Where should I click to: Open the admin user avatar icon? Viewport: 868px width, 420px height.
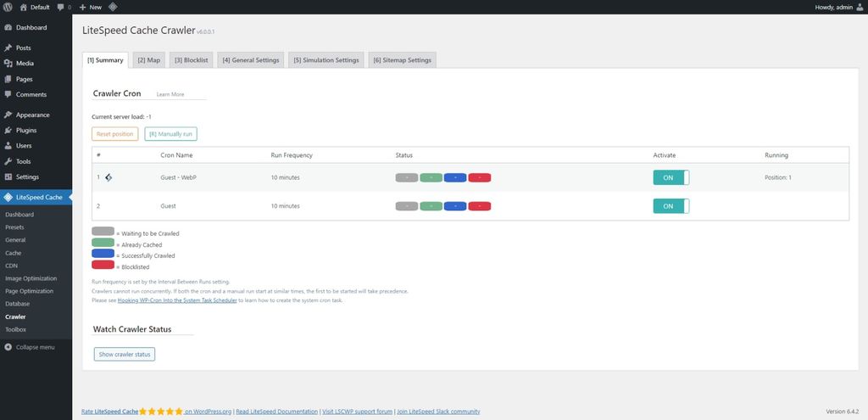860,7
